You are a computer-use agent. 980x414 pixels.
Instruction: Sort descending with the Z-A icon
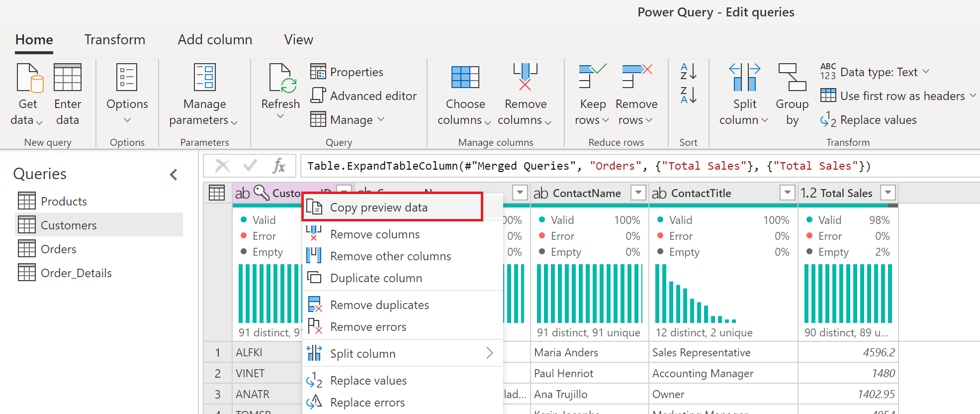click(689, 95)
